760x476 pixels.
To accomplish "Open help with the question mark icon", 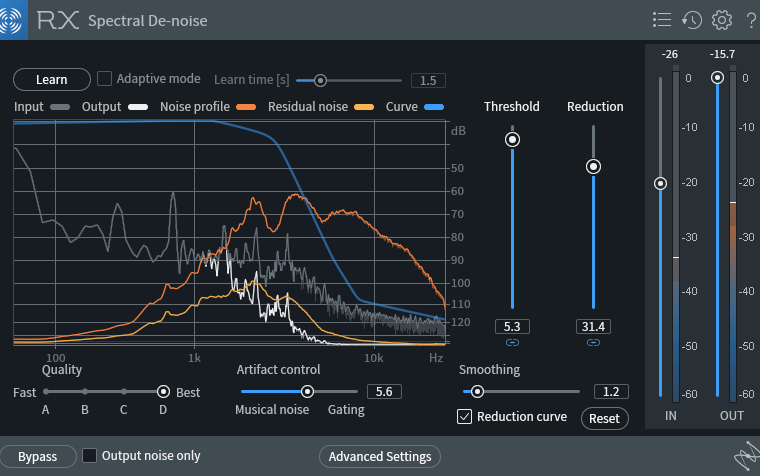I will click(751, 20).
